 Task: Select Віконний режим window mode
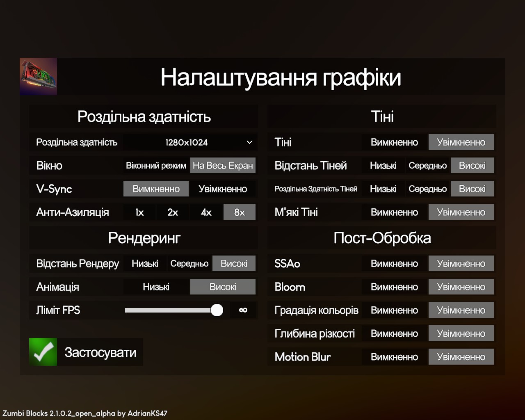pyautogui.click(x=156, y=166)
